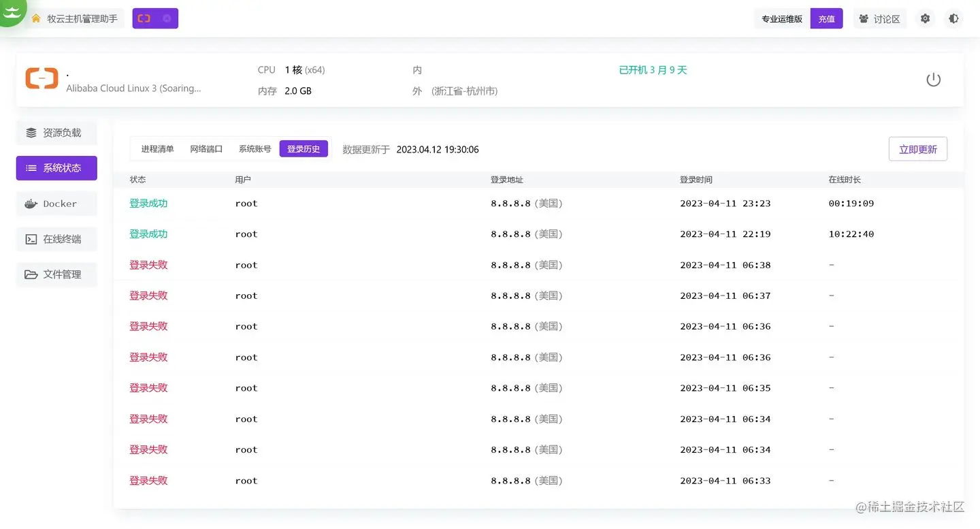Screen dimensions: 980x529
Task: Click 登录成功 in the 22:19 login row
Action: point(148,234)
